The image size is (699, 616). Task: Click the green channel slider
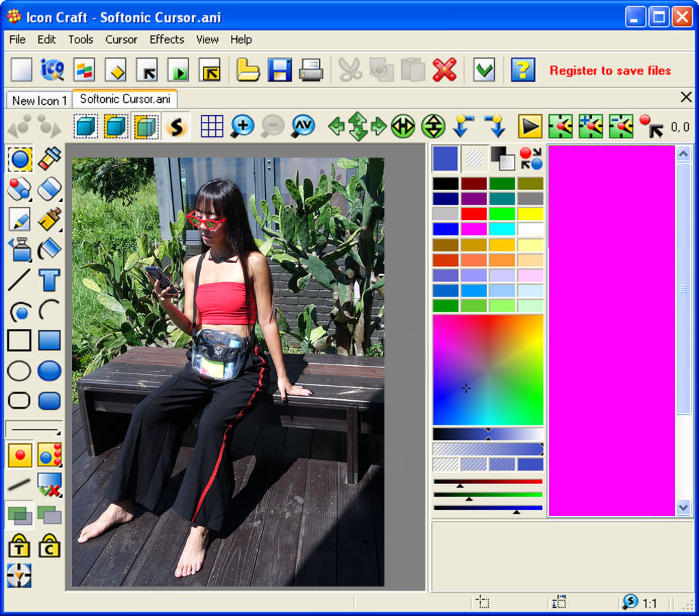pyautogui.click(x=488, y=495)
